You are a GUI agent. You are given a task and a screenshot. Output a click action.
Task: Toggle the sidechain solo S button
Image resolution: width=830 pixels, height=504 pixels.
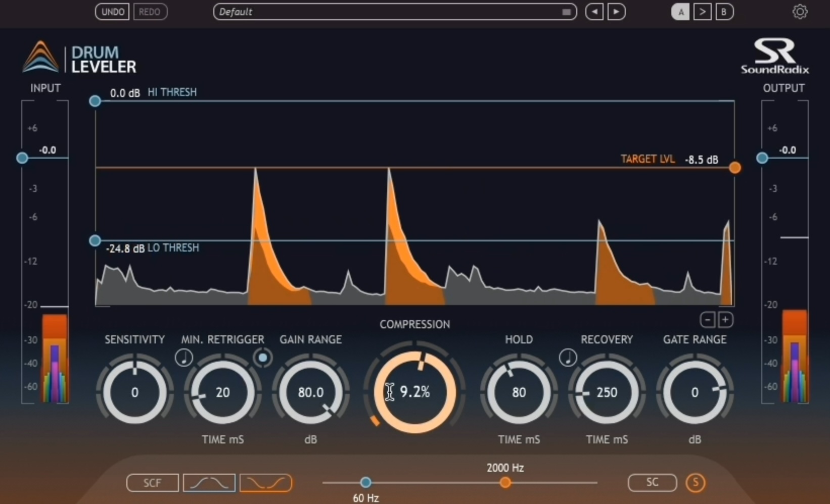(696, 483)
